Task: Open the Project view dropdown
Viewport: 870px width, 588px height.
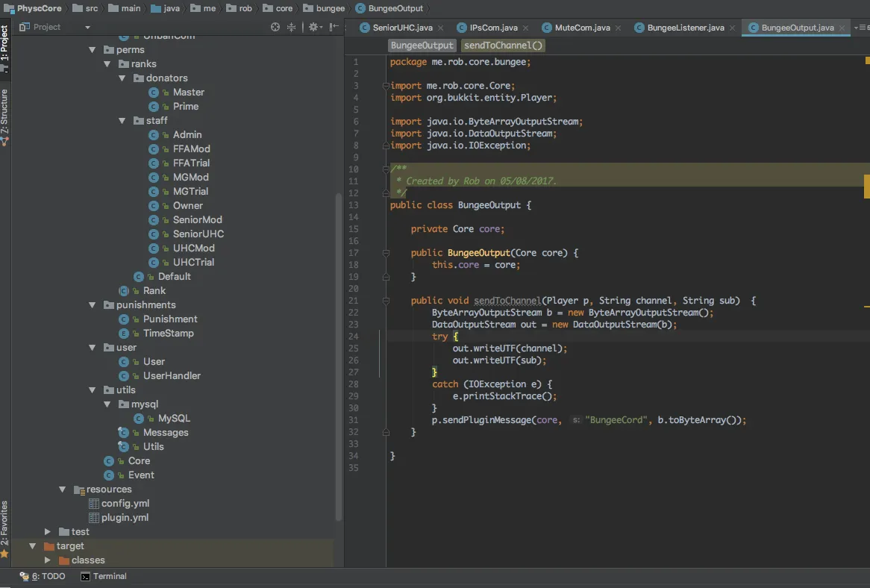Action: (x=87, y=28)
